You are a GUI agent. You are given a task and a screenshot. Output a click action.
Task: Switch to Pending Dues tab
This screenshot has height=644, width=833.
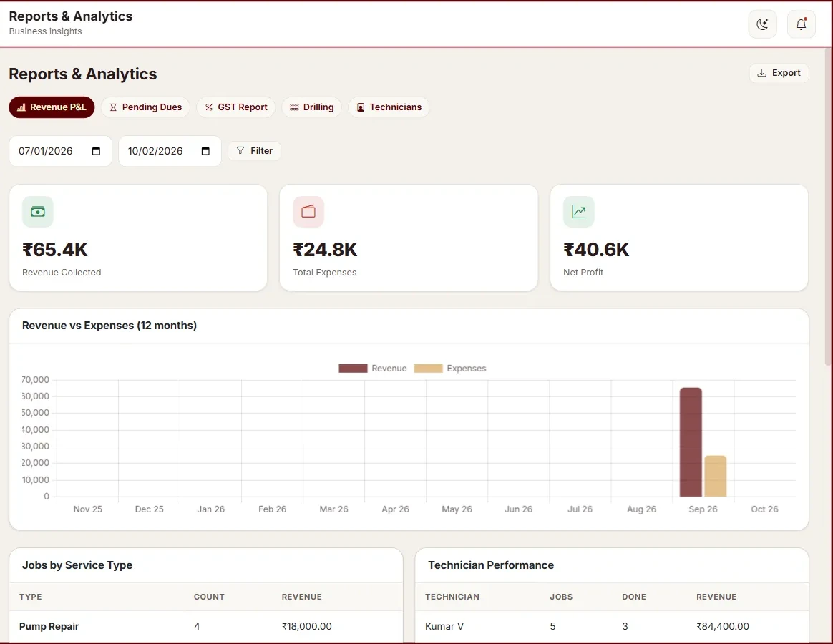(145, 107)
